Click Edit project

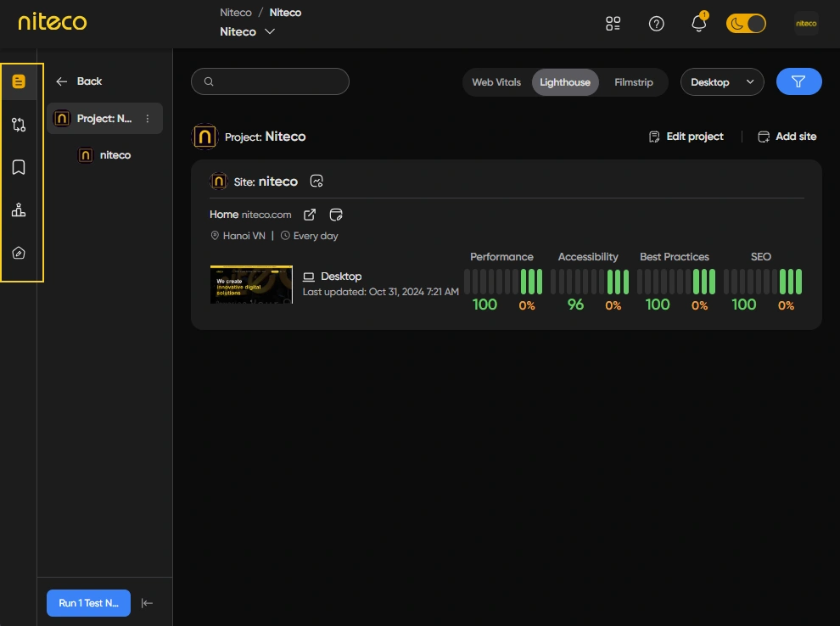[x=686, y=137]
